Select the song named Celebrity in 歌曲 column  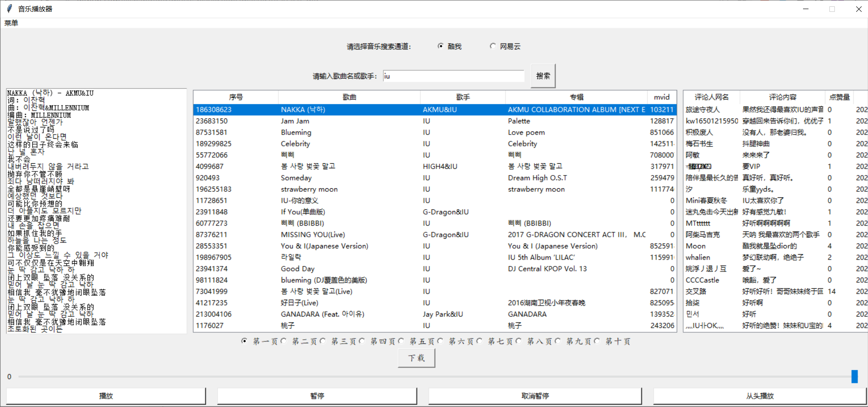pyautogui.click(x=295, y=144)
